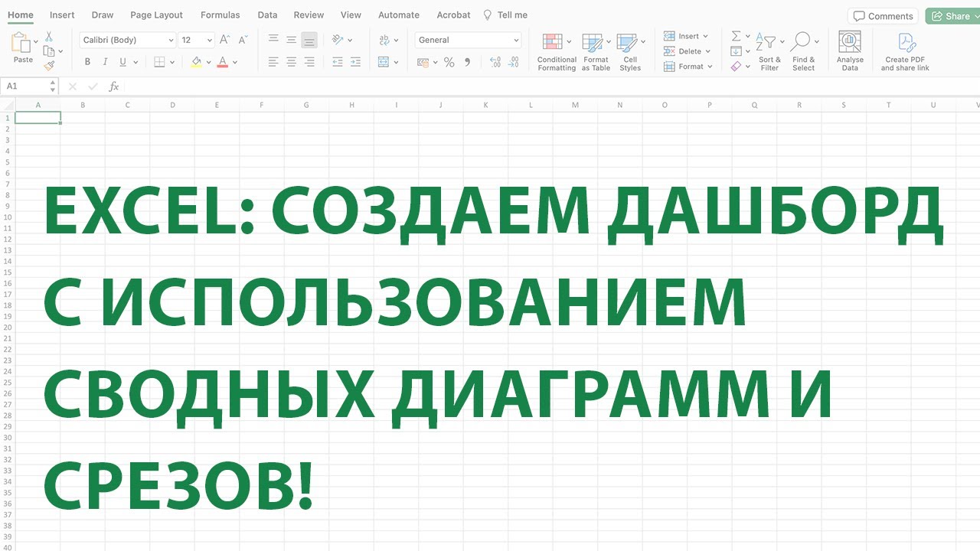Click the Wrap Text icon
This screenshot has width=980, height=551.
[x=384, y=40]
